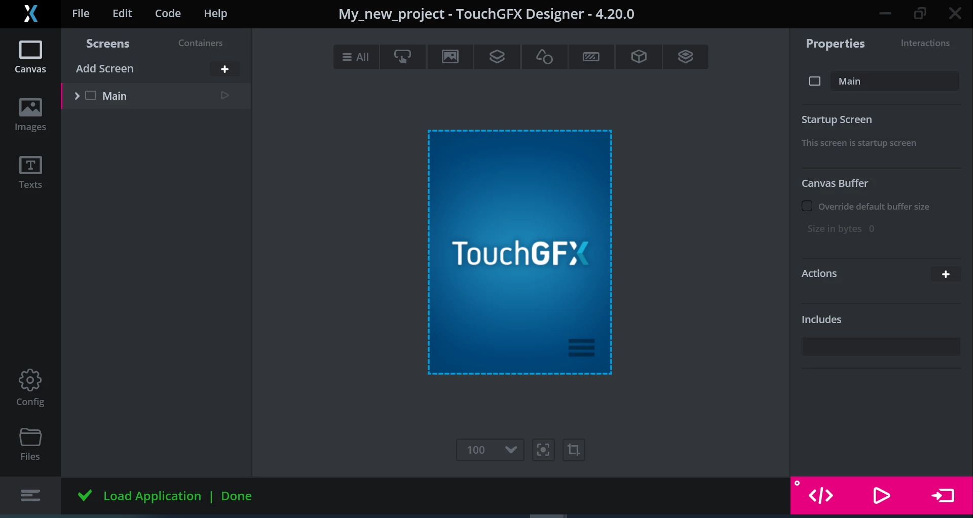The image size is (980, 518).
Task: Open the Images widget category
Action: coord(450,57)
